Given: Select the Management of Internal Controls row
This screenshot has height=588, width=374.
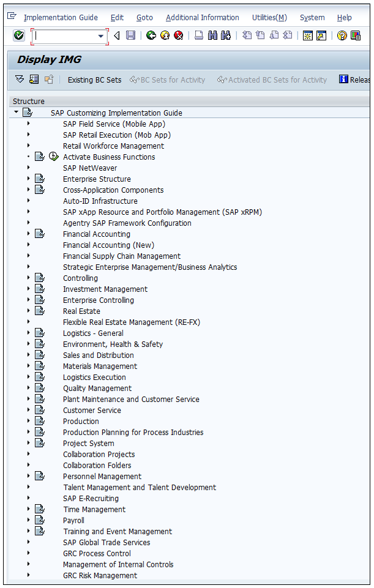Looking at the screenshot, I should pyautogui.click(x=118, y=564).
